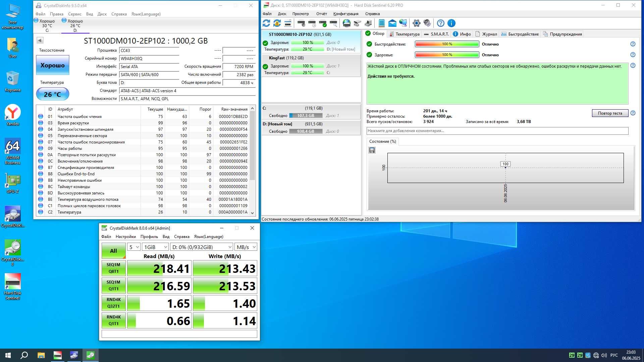Open the Hard Disk Sentinel desktop shortcut
The image size is (644, 362).
tap(13, 287)
